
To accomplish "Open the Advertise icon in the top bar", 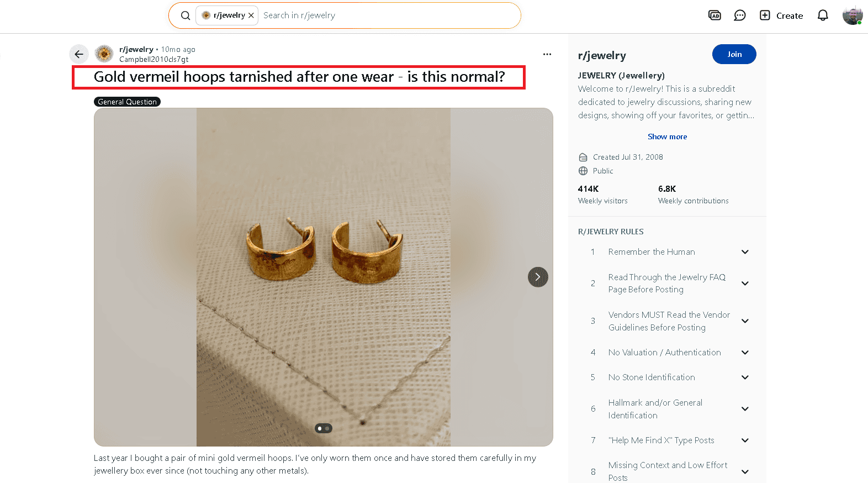I will point(714,15).
